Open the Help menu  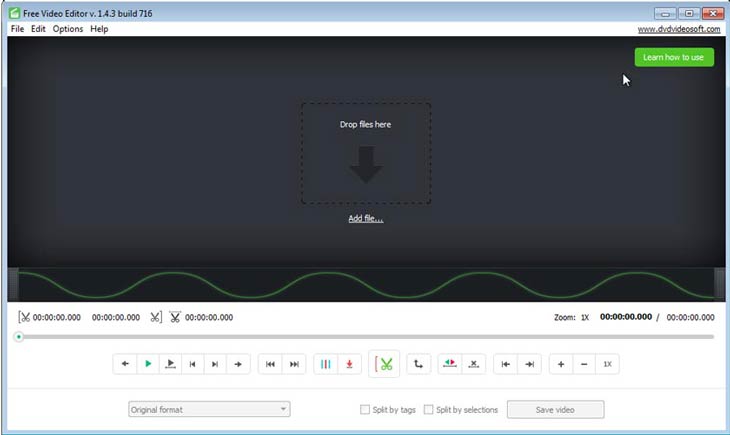click(99, 29)
